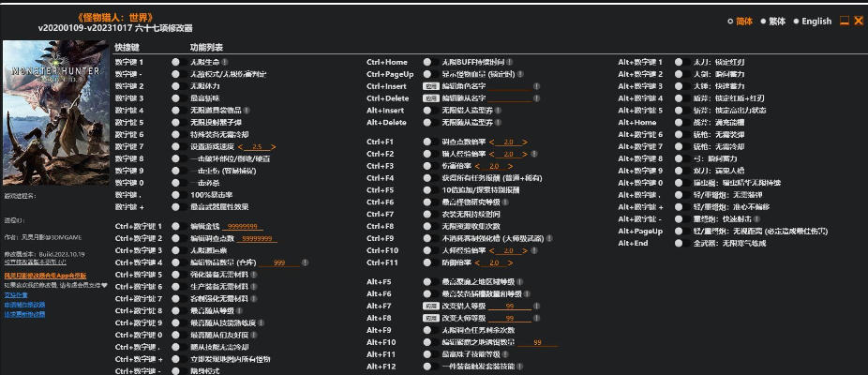Click the first blue link under the support message

coord(16,295)
